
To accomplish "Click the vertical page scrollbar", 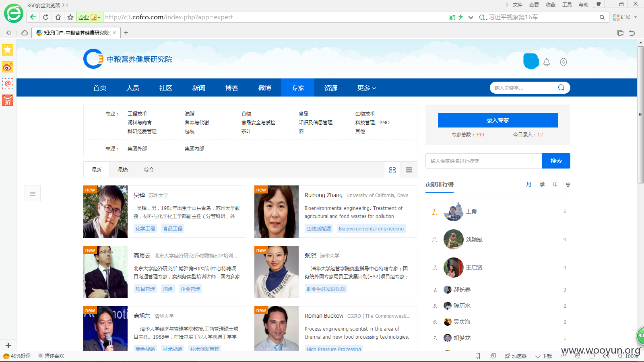I will 640,115.
